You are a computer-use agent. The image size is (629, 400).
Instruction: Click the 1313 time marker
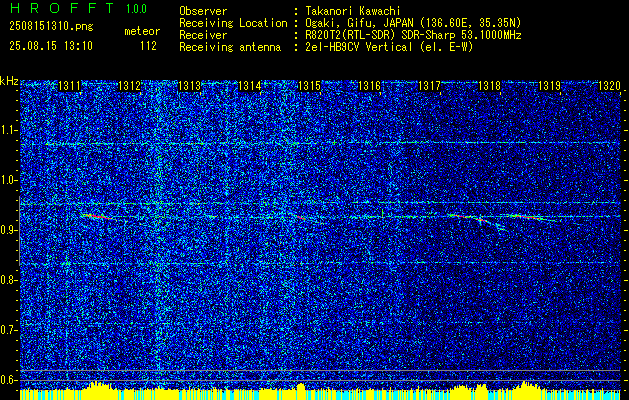189,85
